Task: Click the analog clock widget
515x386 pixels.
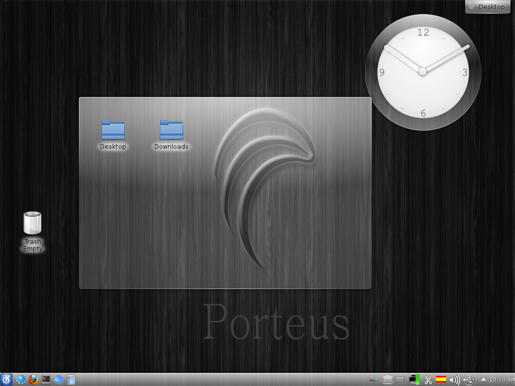Action: tap(423, 72)
